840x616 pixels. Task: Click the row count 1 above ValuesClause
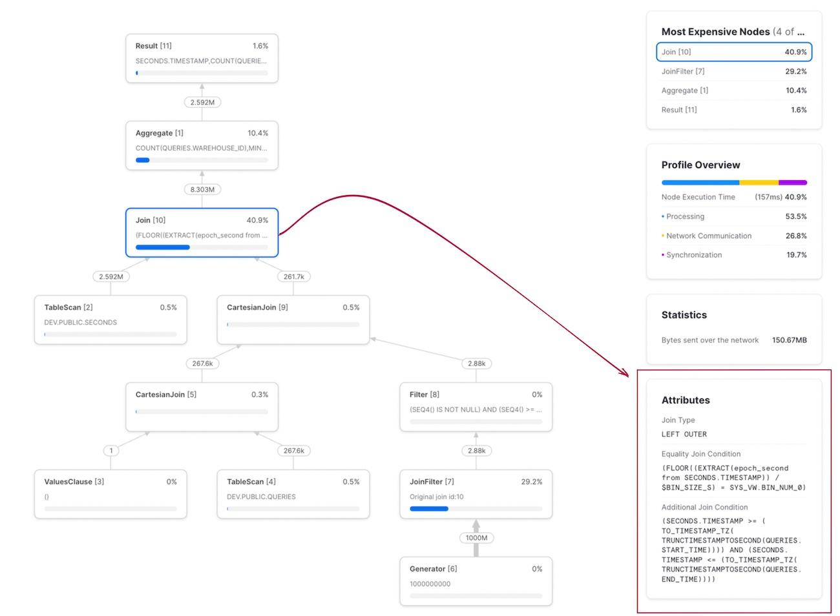[111, 451]
